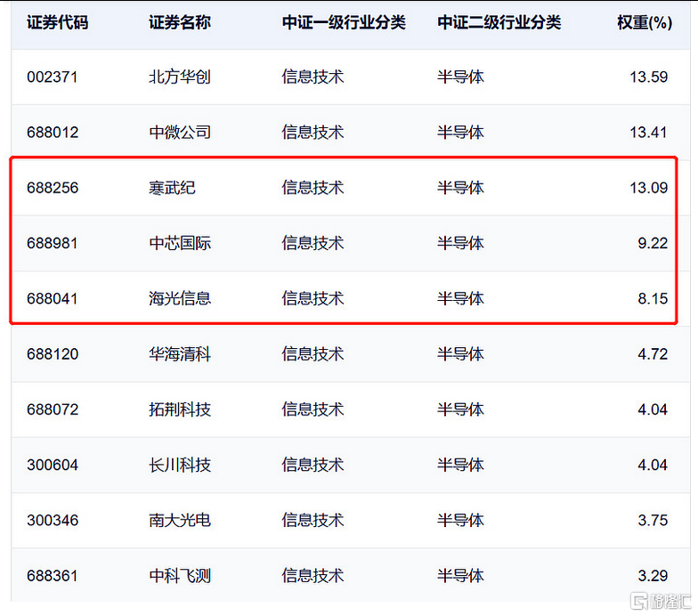Click 半导体 in 中芯国际 row

[460, 243]
